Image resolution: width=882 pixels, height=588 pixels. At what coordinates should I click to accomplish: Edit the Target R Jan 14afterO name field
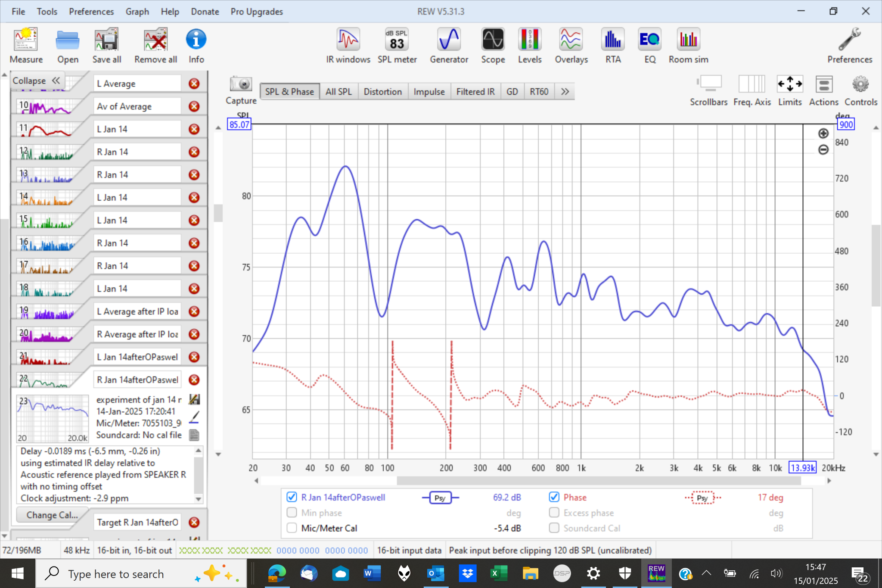coord(137,523)
